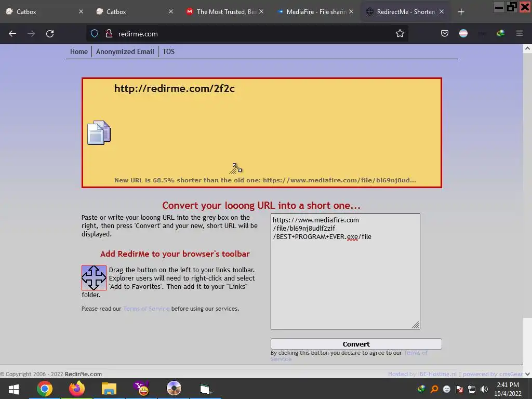This screenshot has height=399, width=532.
Task: Click the 'Convert your looong URL' heading
Action: [x=261, y=206]
